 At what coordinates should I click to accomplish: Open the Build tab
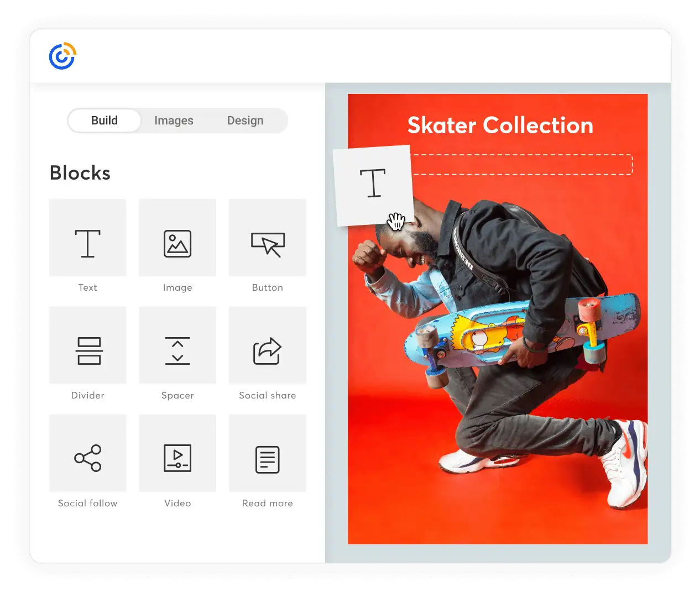(104, 120)
